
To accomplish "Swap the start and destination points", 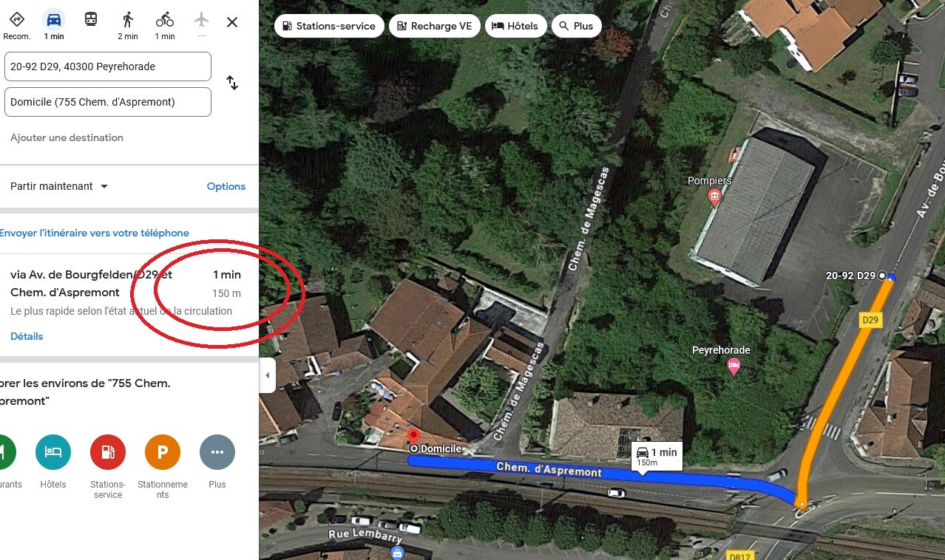I will click(232, 83).
